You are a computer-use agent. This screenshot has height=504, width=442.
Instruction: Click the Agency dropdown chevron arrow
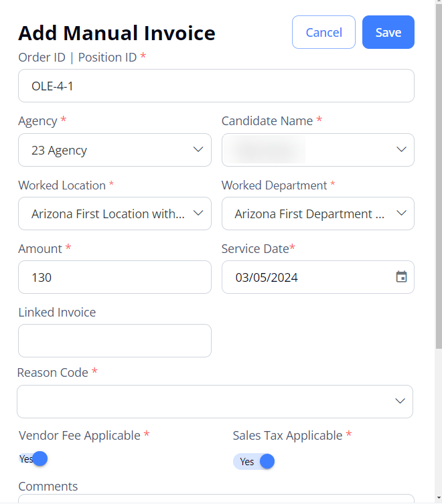tap(198, 149)
